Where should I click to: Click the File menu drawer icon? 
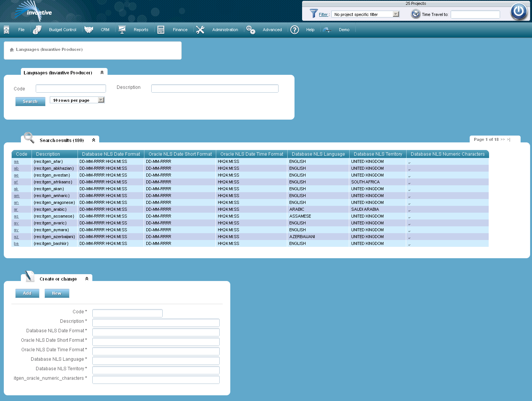tap(6, 30)
